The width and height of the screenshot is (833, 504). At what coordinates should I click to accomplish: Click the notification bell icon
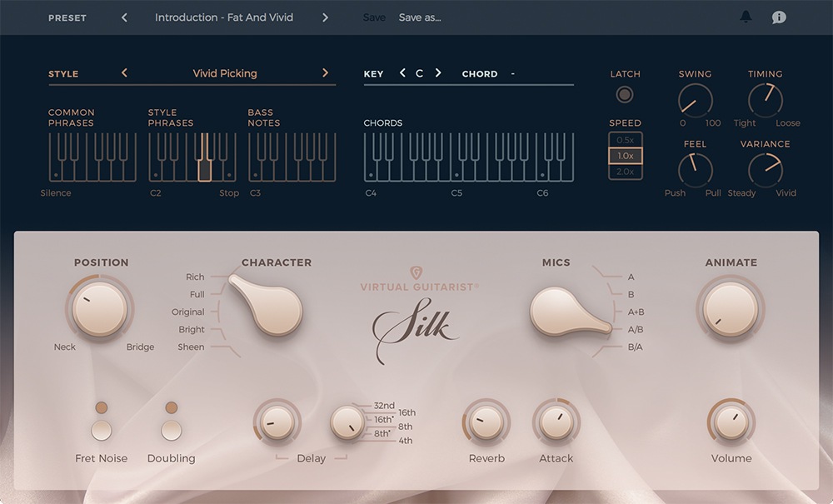(x=746, y=16)
